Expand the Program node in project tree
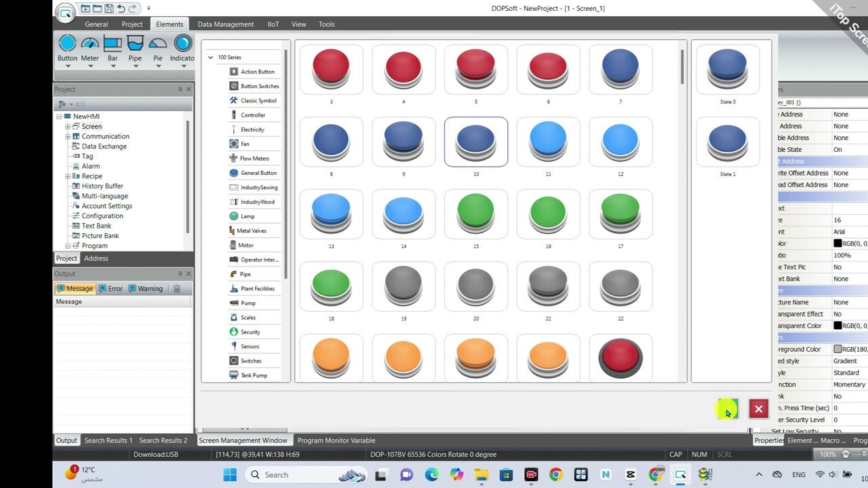Viewport: 868px width, 488px height. pyautogui.click(x=68, y=246)
